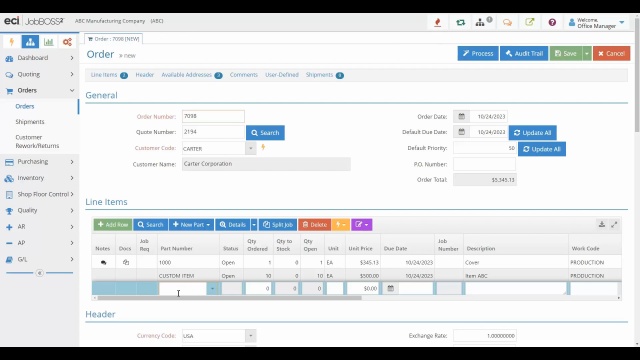Select the bar chart icon in sidebar
Screen dimensions: 640x360
point(49,42)
